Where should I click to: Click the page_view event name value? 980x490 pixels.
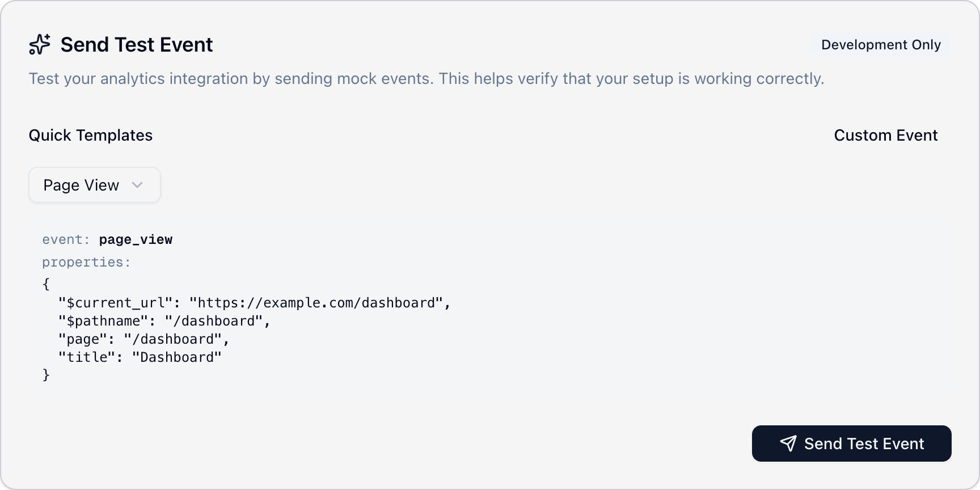[136, 240]
